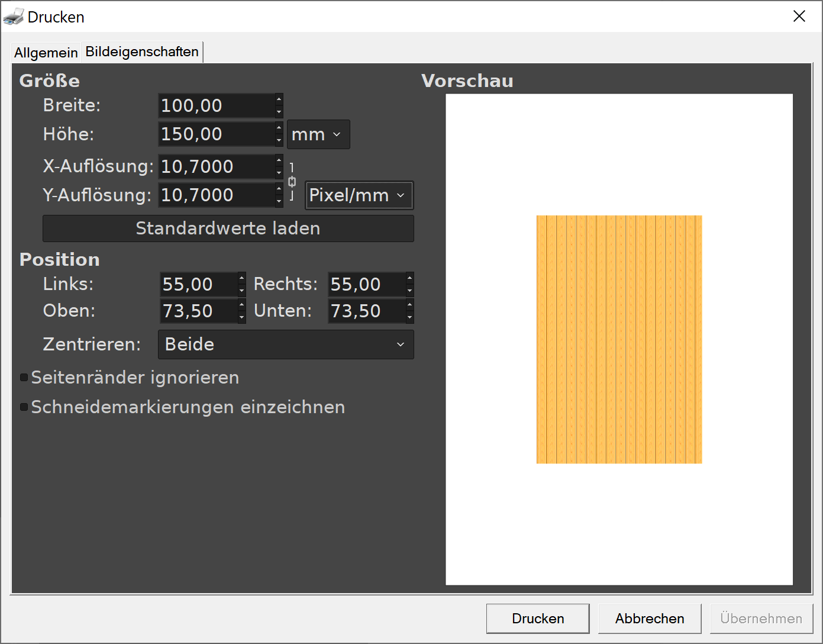Click the printer icon in title bar
823x644 pixels.
click(13, 17)
